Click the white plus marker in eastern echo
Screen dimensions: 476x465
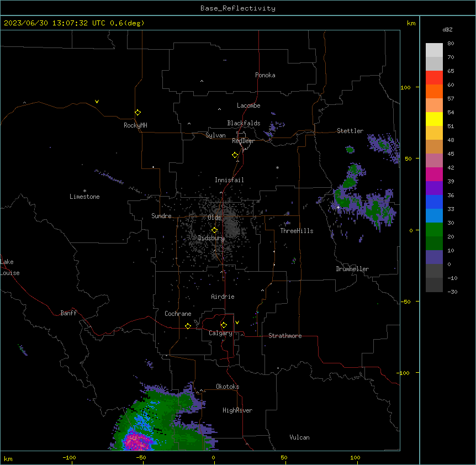pyautogui.click(x=338, y=207)
